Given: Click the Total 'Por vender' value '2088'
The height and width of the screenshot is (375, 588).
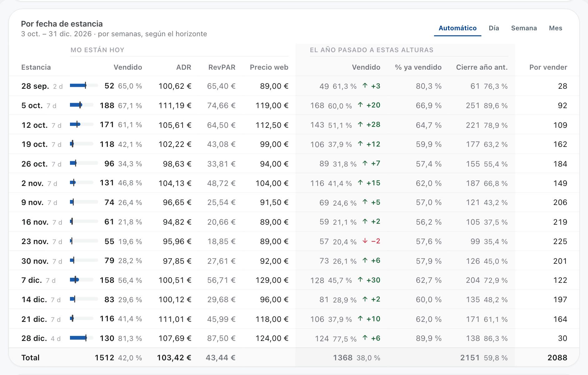Looking at the screenshot, I should click(557, 358).
